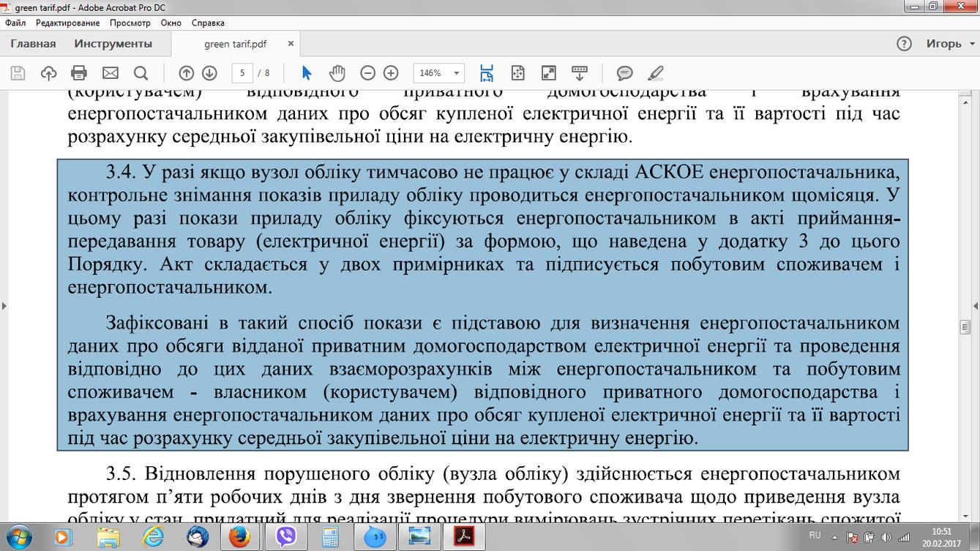Screen dimensions: 980x551
Task: Show hidden system tray icons arrow
Action: (x=836, y=537)
